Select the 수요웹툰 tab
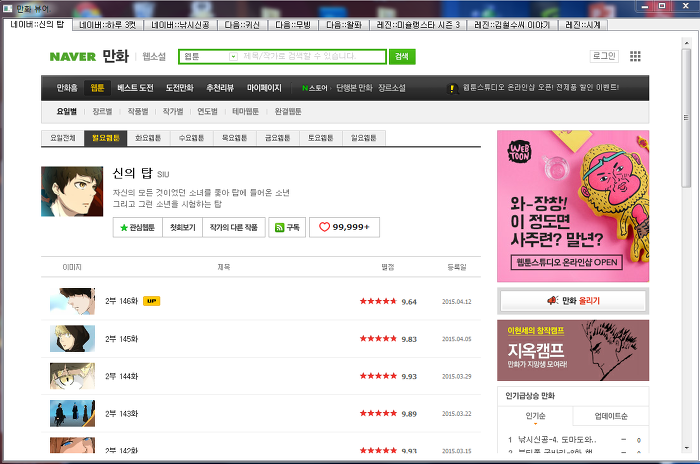Image resolution: width=700 pixels, height=464 pixels. [x=192, y=138]
